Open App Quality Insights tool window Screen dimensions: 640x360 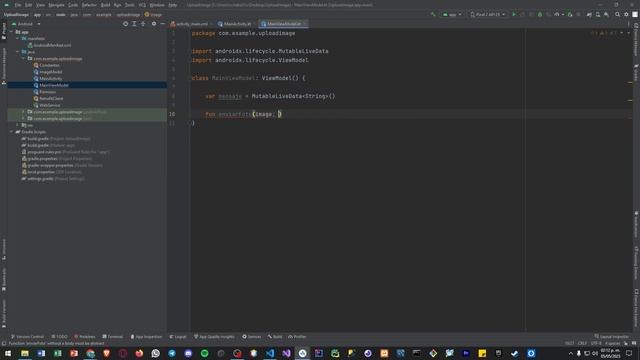[x=214, y=337]
